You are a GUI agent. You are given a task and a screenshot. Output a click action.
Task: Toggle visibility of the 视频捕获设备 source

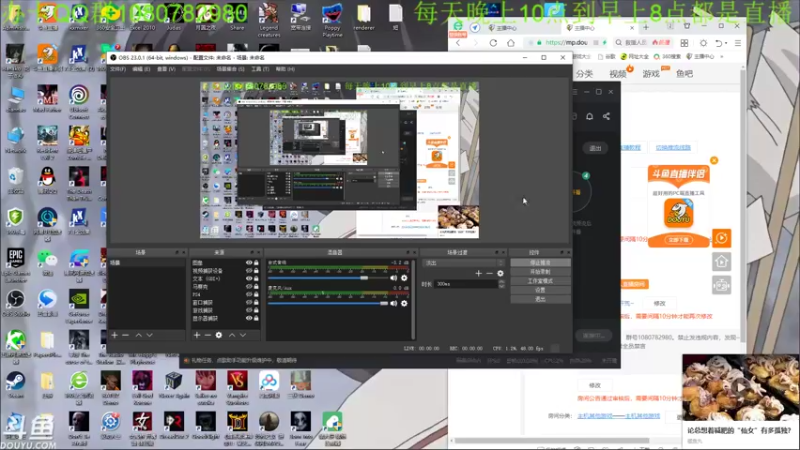[249, 271]
